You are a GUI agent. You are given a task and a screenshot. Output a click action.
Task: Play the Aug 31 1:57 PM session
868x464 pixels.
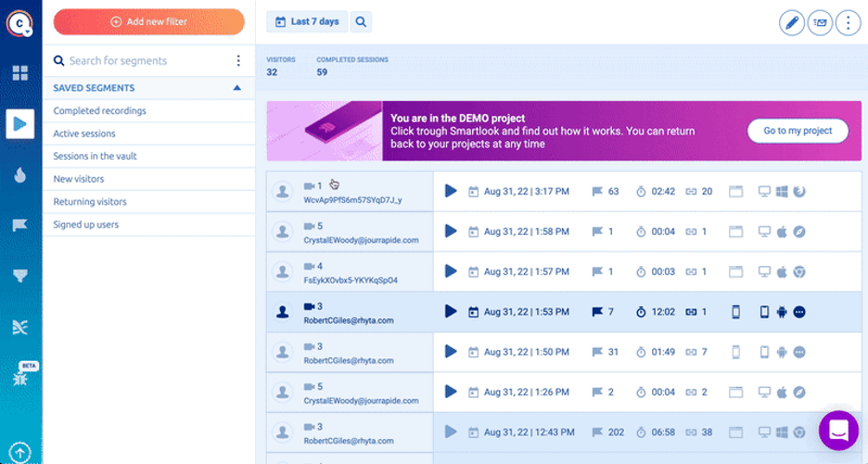(451, 271)
